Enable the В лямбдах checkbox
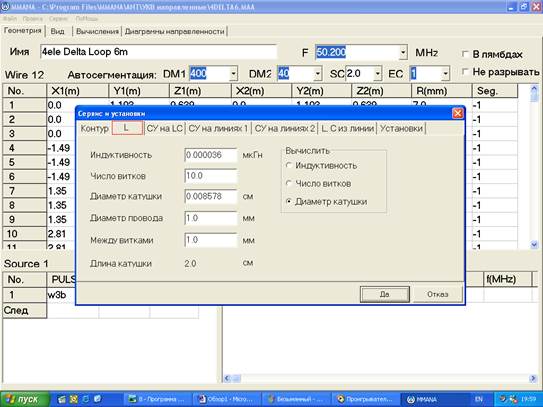 (465, 54)
